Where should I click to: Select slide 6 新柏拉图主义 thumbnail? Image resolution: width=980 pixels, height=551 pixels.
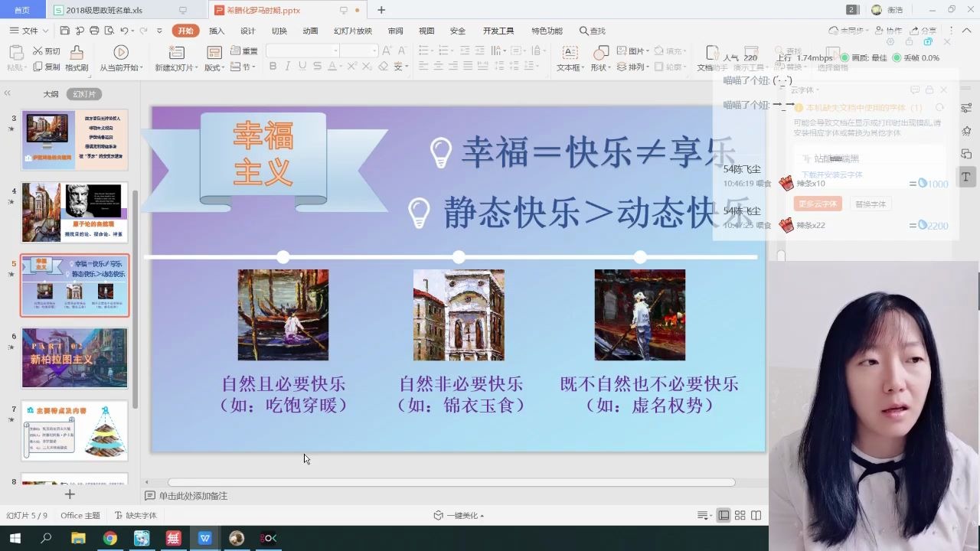click(x=74, y=358)
